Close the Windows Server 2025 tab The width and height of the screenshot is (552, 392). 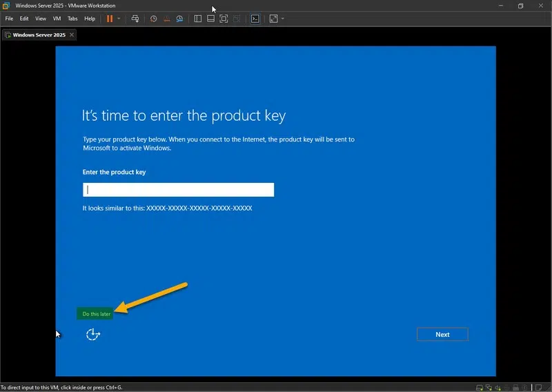(x=72, y=35)
